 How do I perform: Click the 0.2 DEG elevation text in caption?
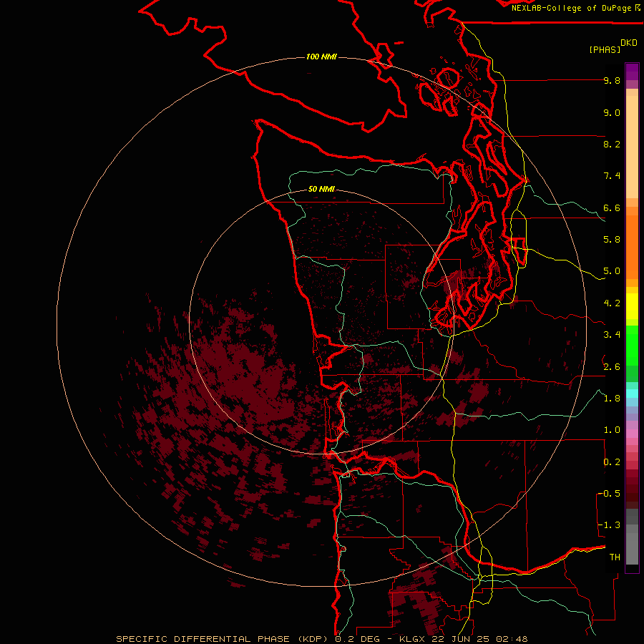click(x=357, y=639)
